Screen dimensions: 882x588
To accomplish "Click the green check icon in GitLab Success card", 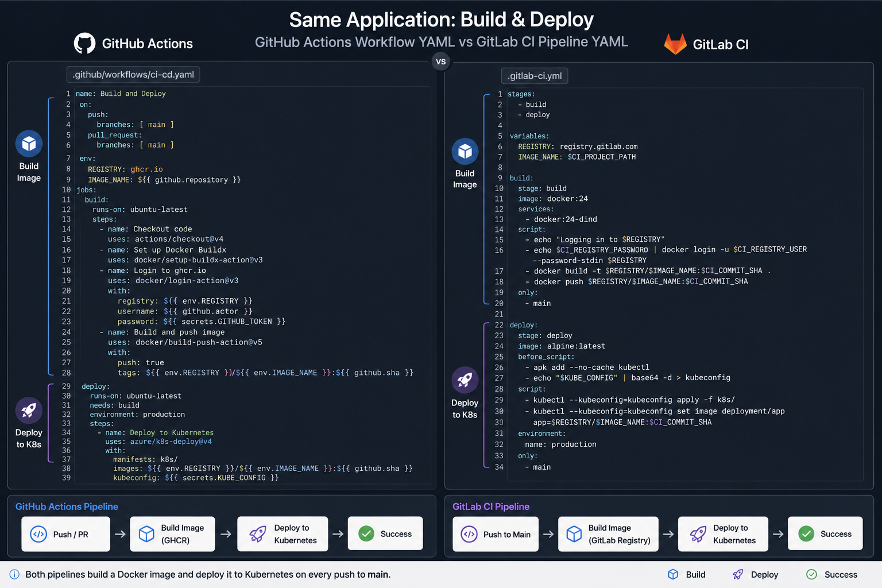I will [807, 533].
